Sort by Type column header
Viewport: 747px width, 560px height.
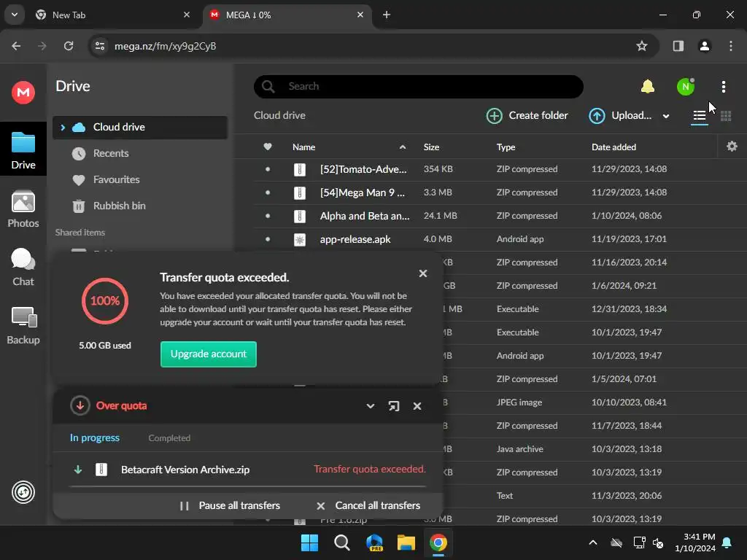(506, 147)
